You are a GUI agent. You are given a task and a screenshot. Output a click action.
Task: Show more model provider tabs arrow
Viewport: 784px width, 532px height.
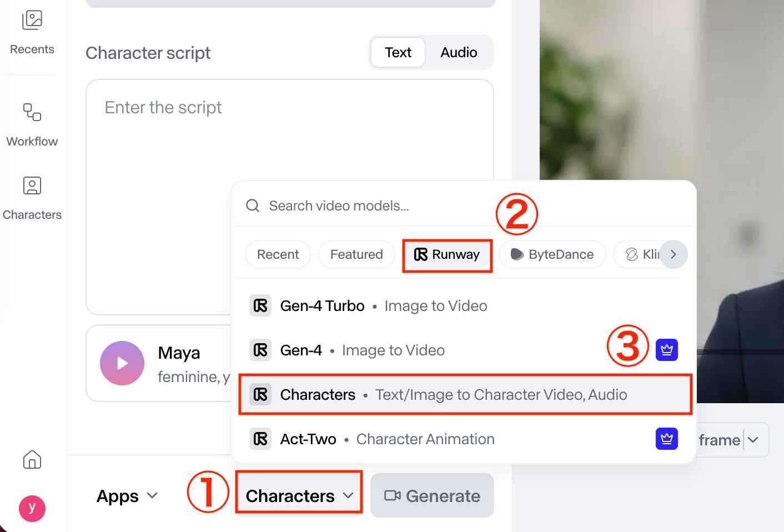click(x=674, y=254)
